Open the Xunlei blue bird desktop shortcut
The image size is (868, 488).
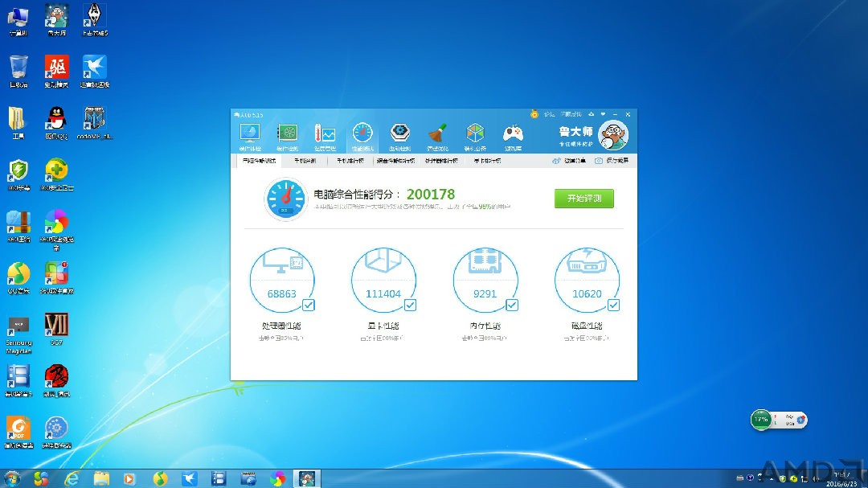point(95,72)
